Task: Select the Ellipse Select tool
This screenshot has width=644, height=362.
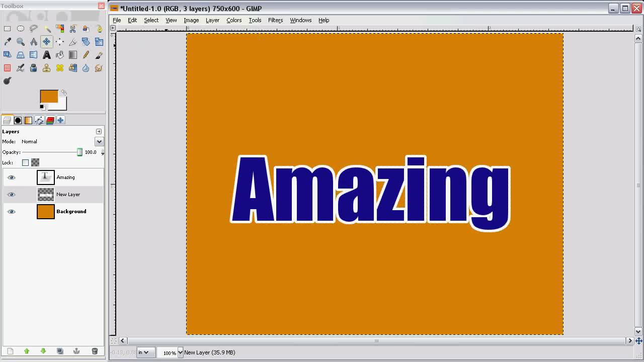Action: (20, 29)
